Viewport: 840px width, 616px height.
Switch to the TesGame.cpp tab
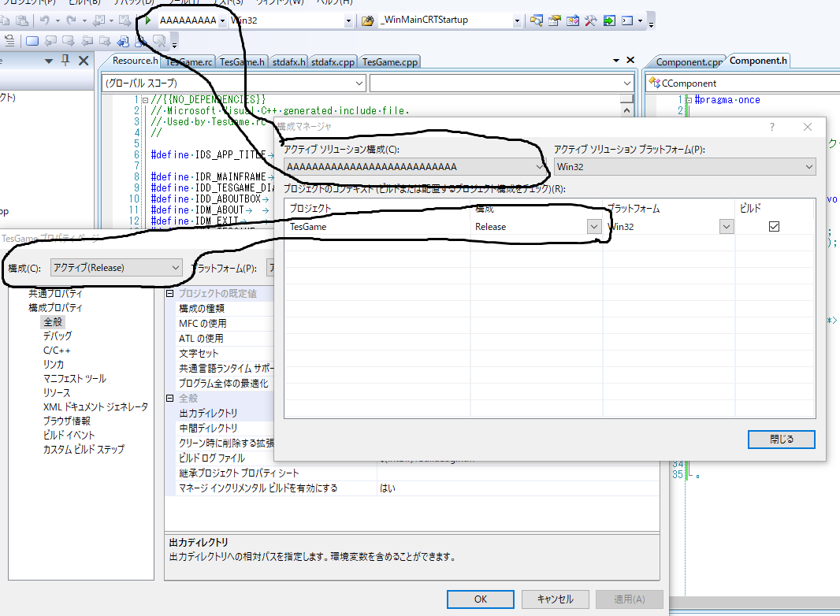(389, 62)
